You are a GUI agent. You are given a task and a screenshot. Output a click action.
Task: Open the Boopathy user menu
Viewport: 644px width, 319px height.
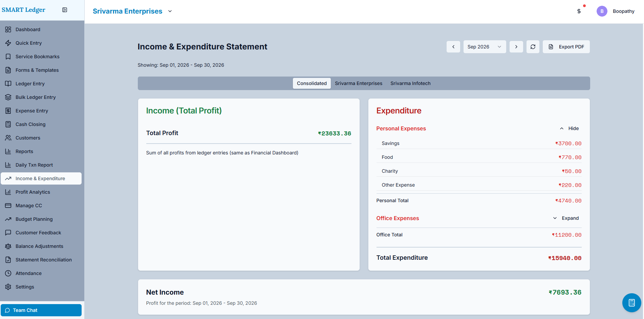(x=624, y=11)
